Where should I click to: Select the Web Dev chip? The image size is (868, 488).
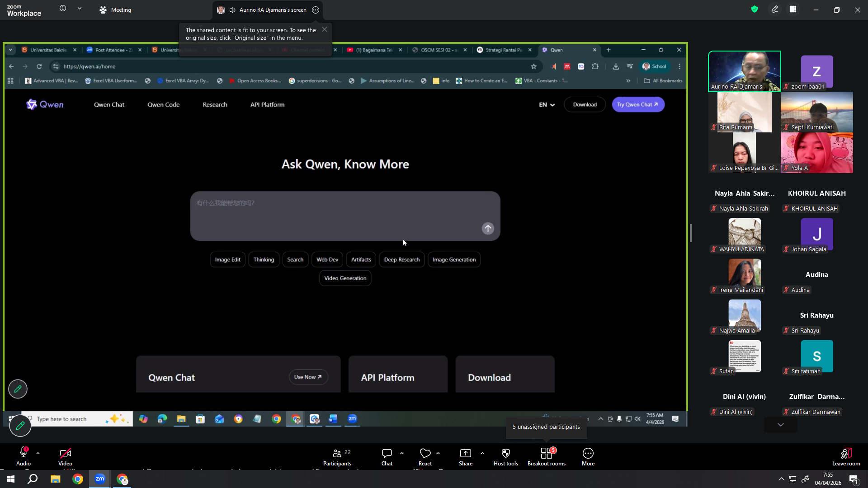(x=327, y=260)
